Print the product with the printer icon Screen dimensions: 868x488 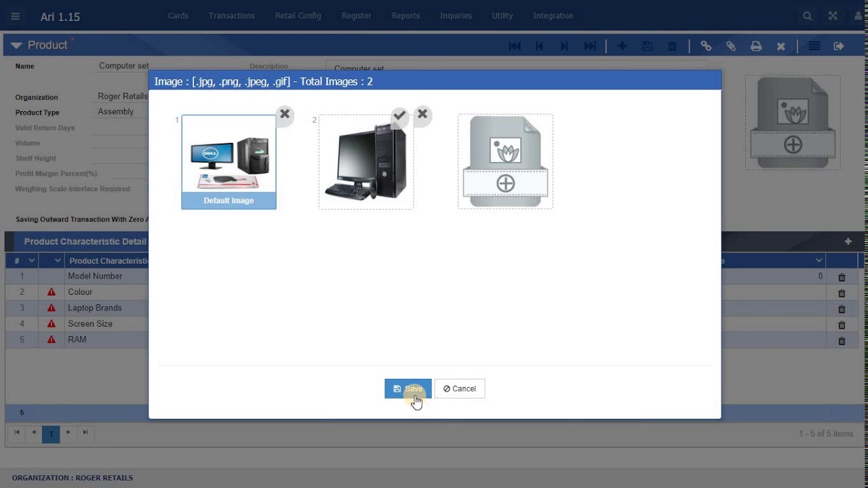tap(756, 46)
